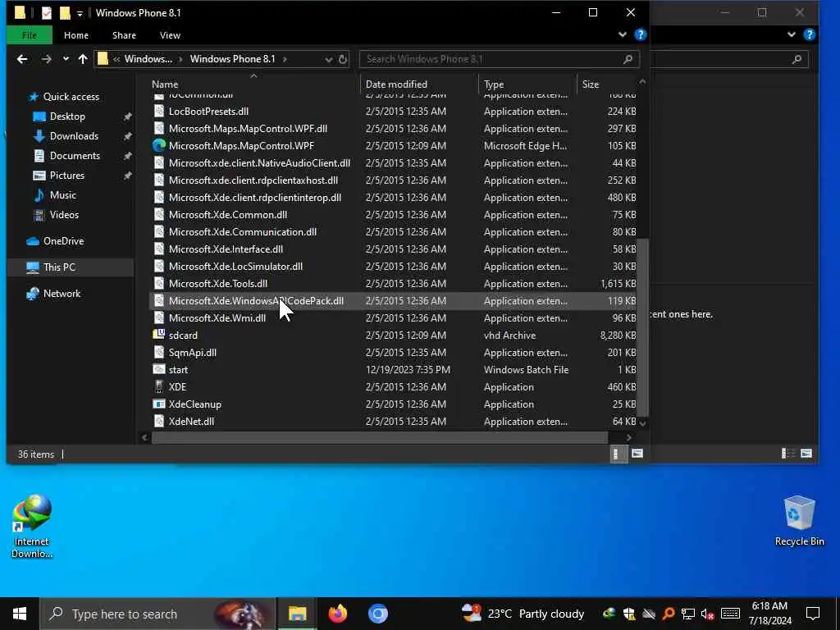Image resolution: width=840 pixels, height=630 pixels.
Task: Select XdeNet.dll file
Action: point(191,421)
